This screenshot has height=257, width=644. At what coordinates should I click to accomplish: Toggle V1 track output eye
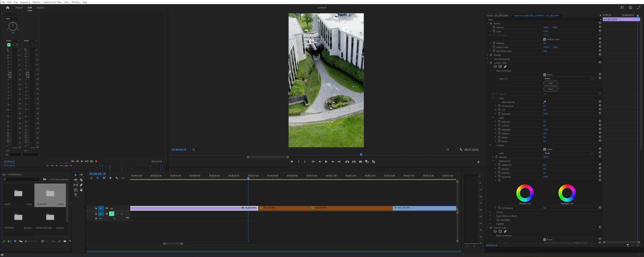tap(112, 208)
